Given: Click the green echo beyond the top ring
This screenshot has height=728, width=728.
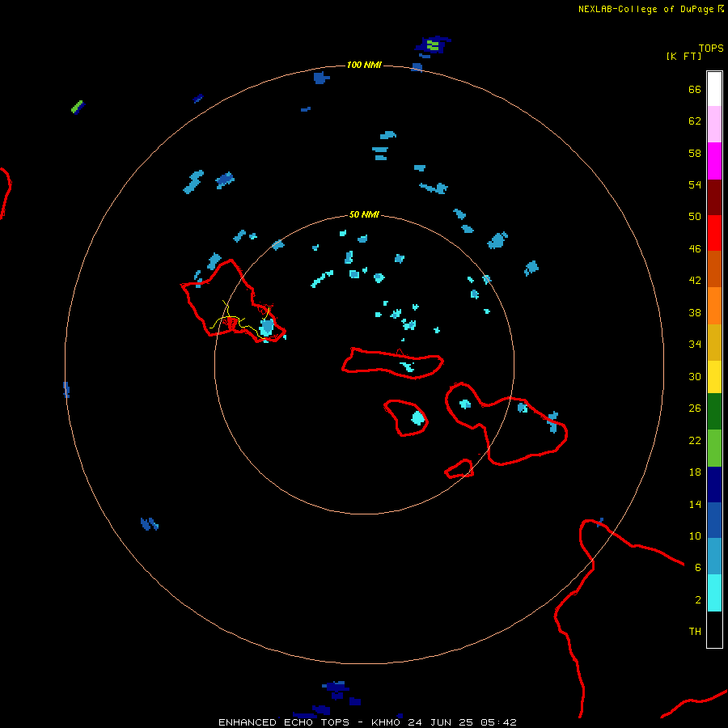Looking at the screenshot, I should pyautogui.click(x=433, y=45).
